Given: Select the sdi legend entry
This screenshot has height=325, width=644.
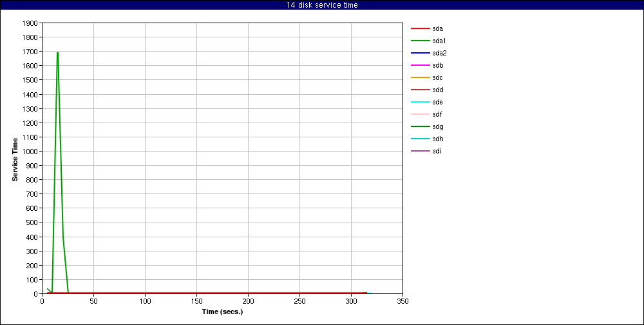Looking at the screenshot, I should pyautogui.click(x=426, y=151).
